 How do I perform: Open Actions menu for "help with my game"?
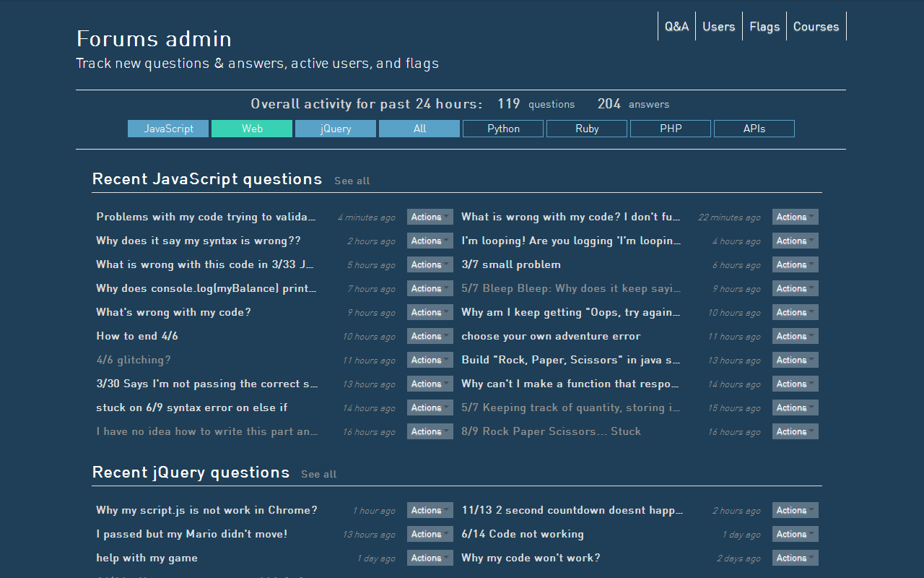[x=430, y=558]
